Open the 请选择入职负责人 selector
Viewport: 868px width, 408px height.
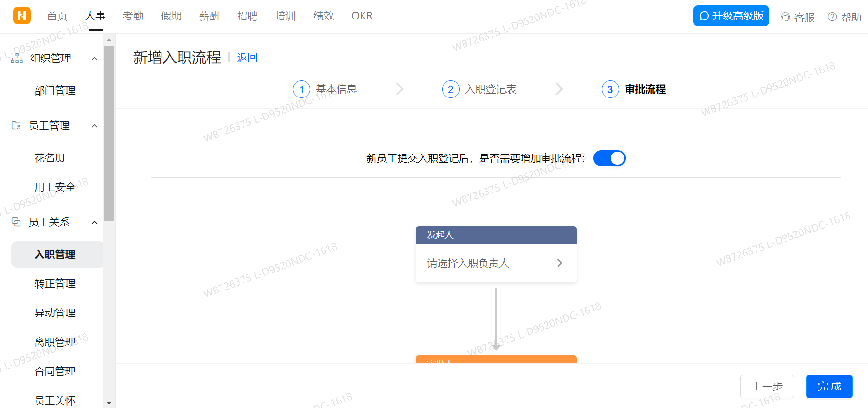coord(496,263)
